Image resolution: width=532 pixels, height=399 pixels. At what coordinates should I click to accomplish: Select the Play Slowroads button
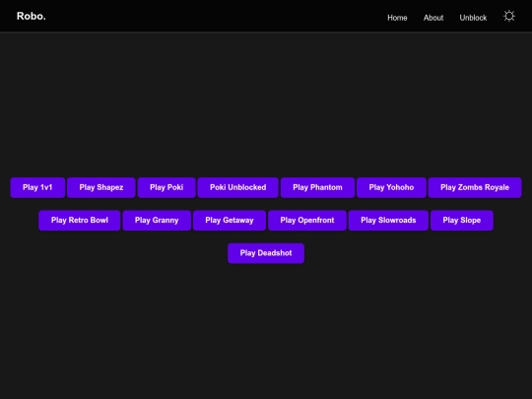point(388,221)
